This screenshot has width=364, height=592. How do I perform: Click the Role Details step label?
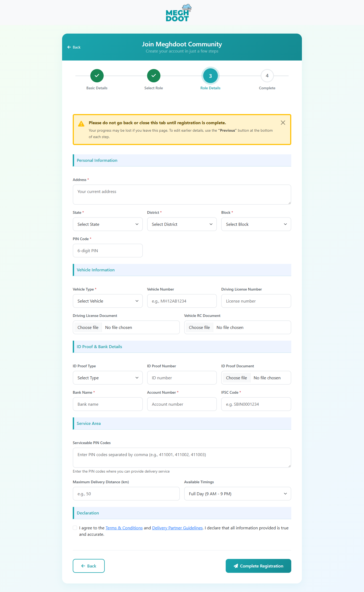pos(211,88)
